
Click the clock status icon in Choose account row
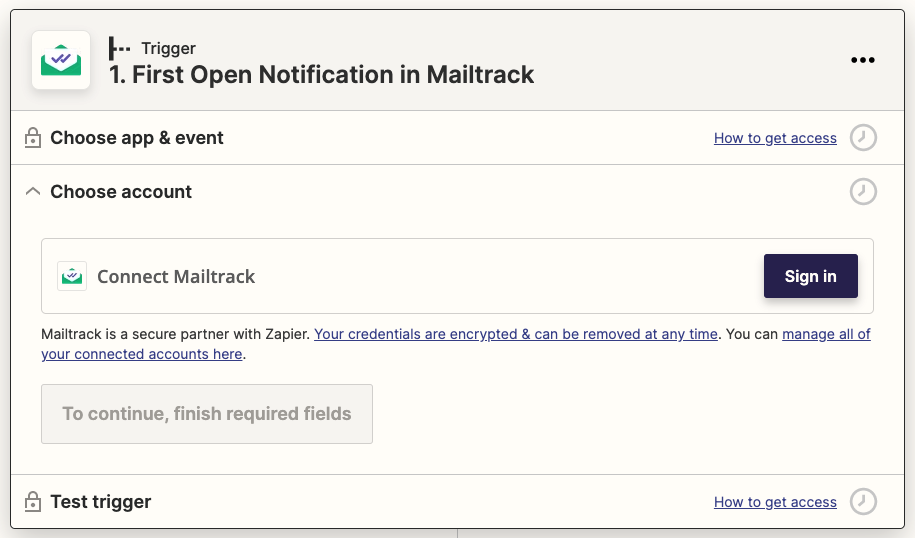(863, 191)
